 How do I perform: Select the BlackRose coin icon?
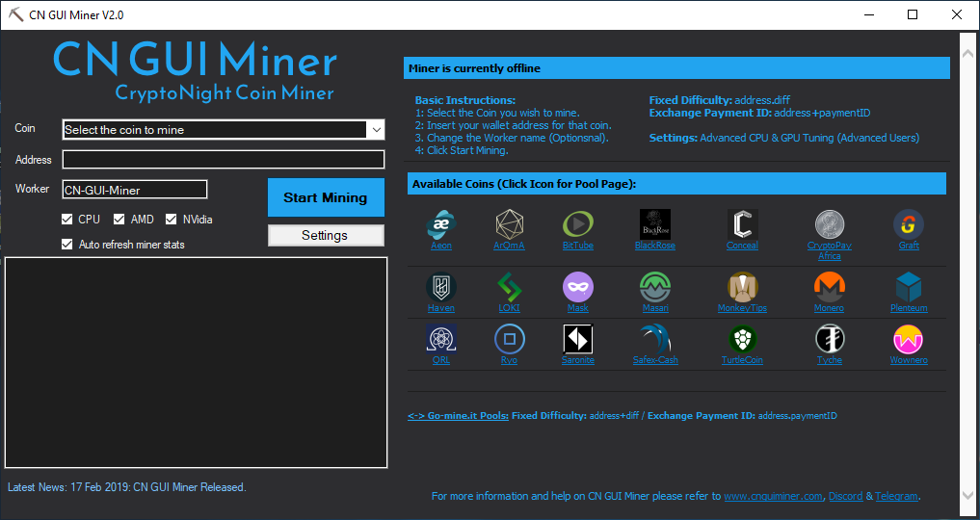point(655,224)
